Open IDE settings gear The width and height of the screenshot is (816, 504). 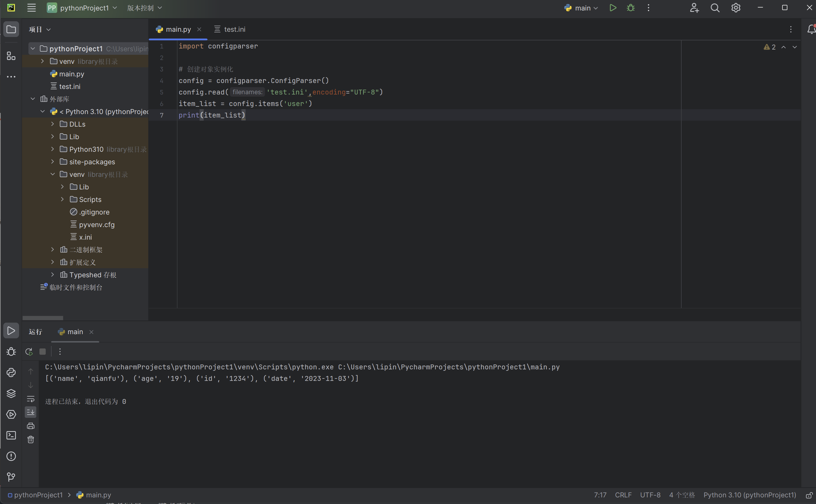coord(736,8)
